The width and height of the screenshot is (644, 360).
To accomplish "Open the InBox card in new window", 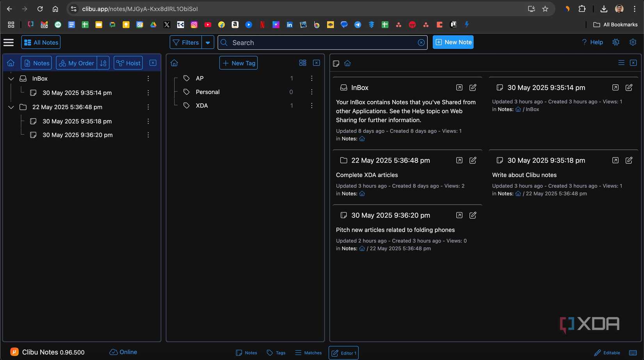I will pyautogui.click(x=459, y=88).
